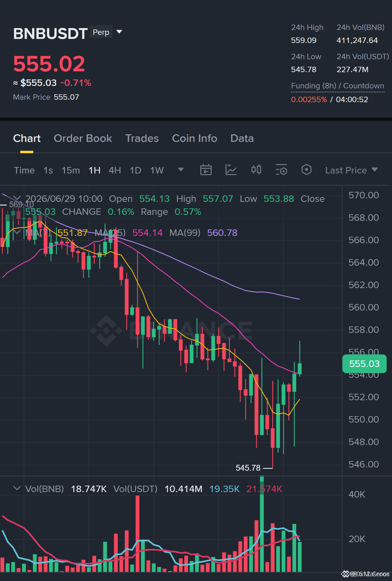Select the 1H interval
Screen dimensions: 392x581
[x=94, y=170]
